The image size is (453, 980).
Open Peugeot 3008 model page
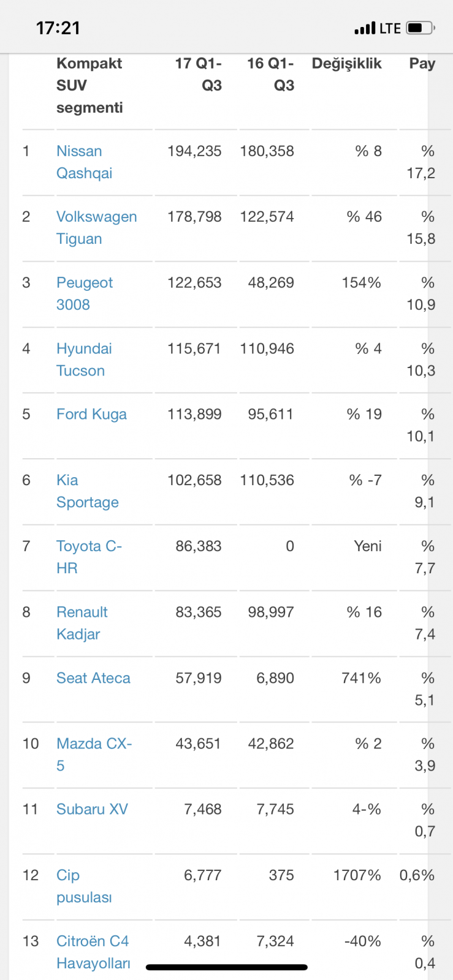point(84,294)
